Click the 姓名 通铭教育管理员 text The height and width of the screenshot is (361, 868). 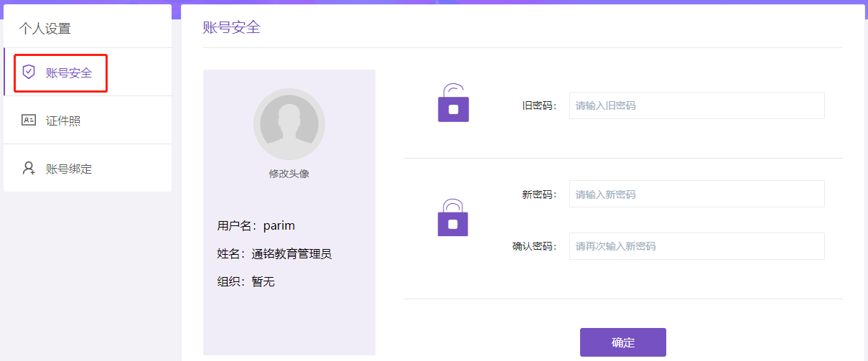point(274,253)
